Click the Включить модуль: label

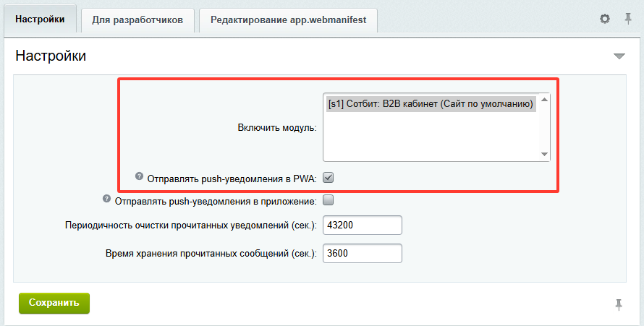277,127
